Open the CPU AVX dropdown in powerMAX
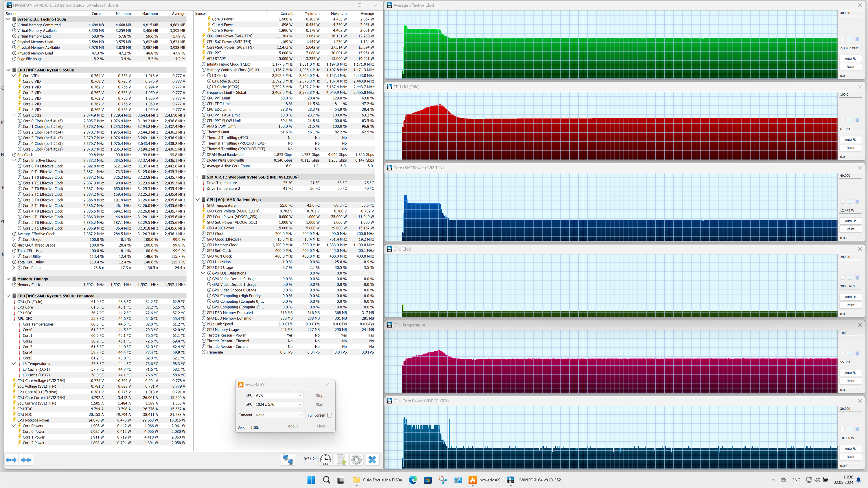The width and height of the screenshot is (868, 488). coord(279,395)
